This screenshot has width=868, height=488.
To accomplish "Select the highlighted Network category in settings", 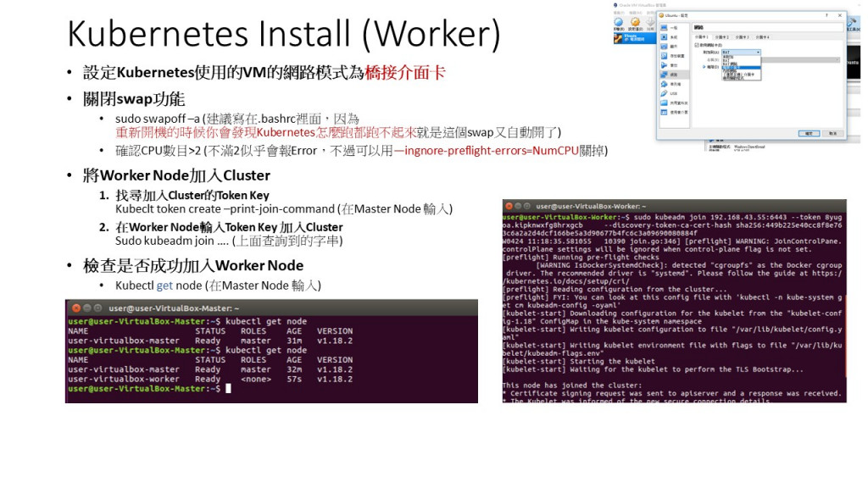I will pos(674,75).
